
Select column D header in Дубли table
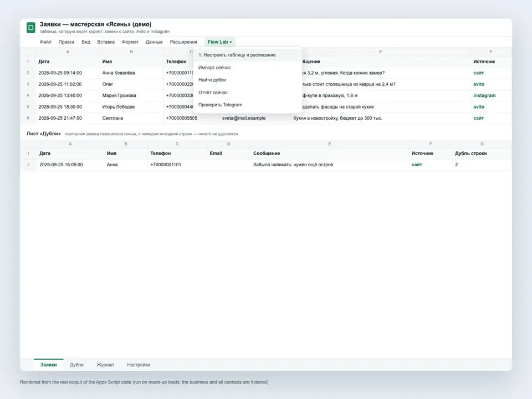click(x=229, y=144)
